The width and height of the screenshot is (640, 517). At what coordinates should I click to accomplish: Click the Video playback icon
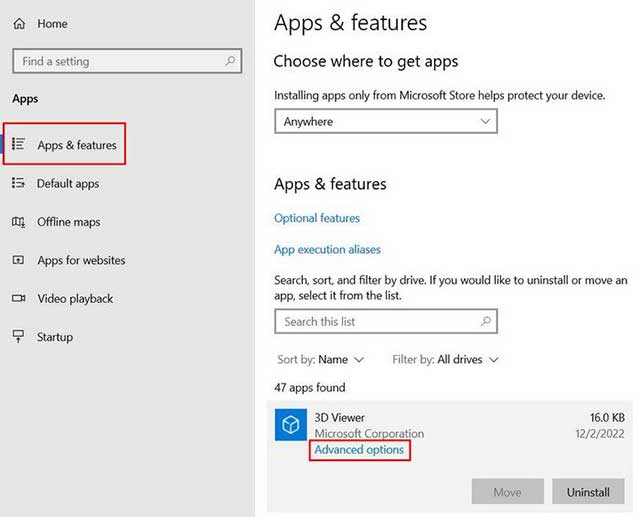(x=18, y=298)
